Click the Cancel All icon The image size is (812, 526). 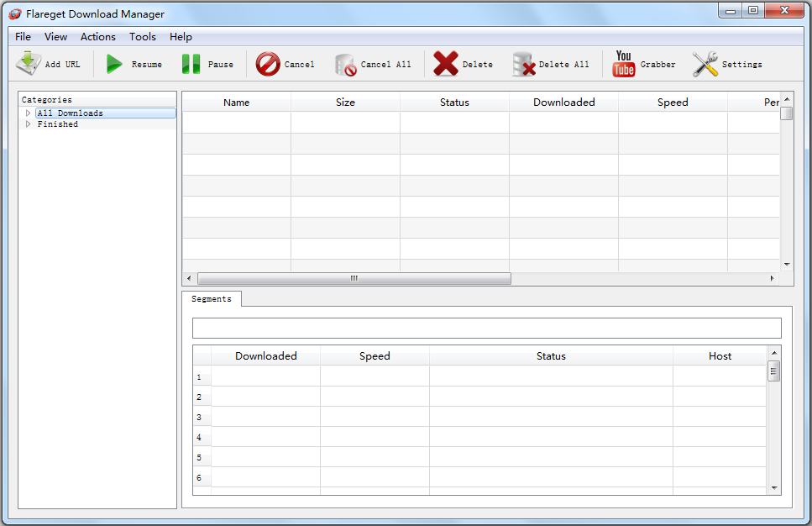coord(345,65)
